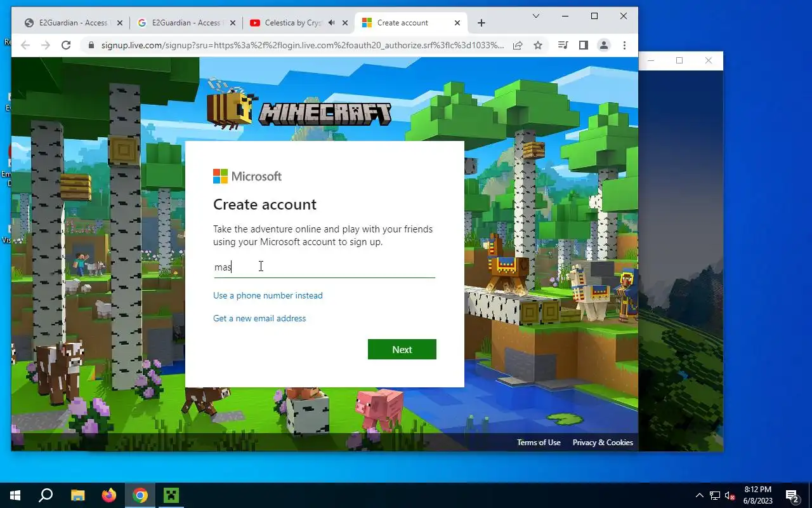
Task: Show hidden system tray icons
Action: (x=700, y=495)
